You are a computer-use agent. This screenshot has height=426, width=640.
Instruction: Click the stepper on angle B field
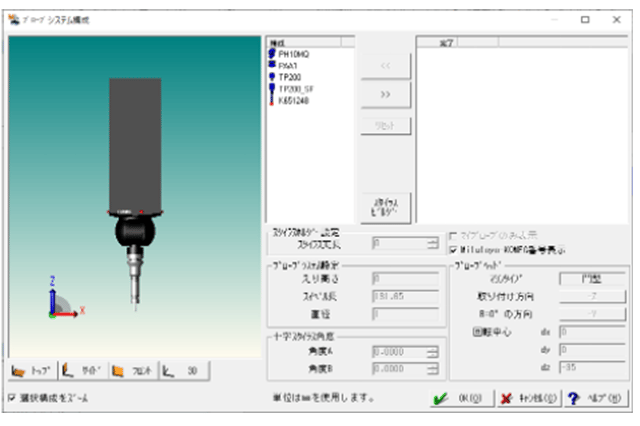(433, 368)
